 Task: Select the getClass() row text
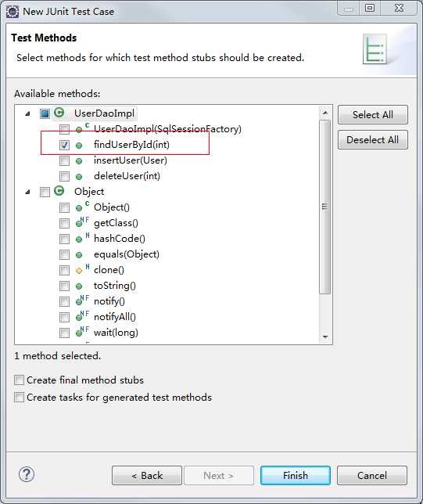click(116, 223)
